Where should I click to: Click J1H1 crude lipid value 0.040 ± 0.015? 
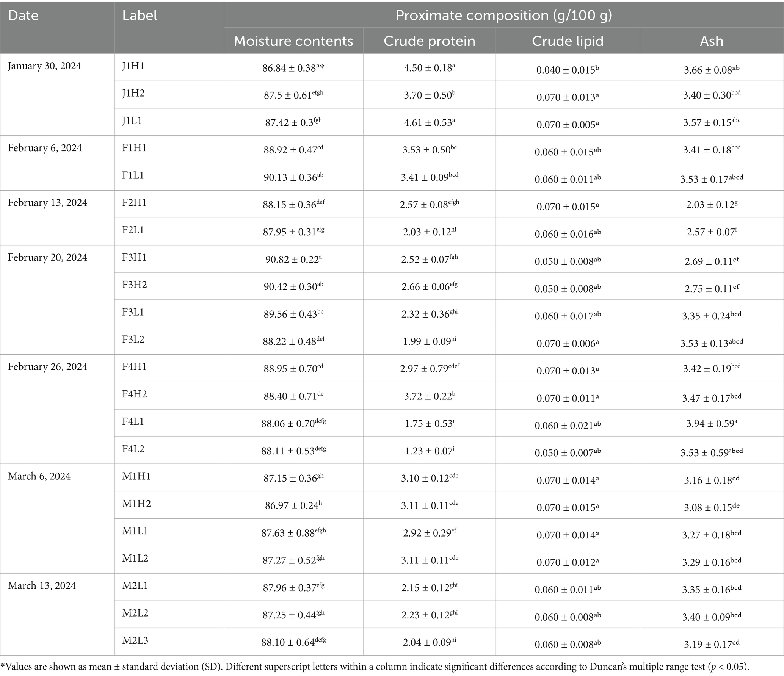(568, 70)
